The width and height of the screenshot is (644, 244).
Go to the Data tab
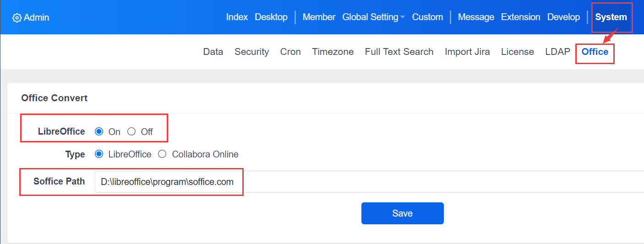213,52
